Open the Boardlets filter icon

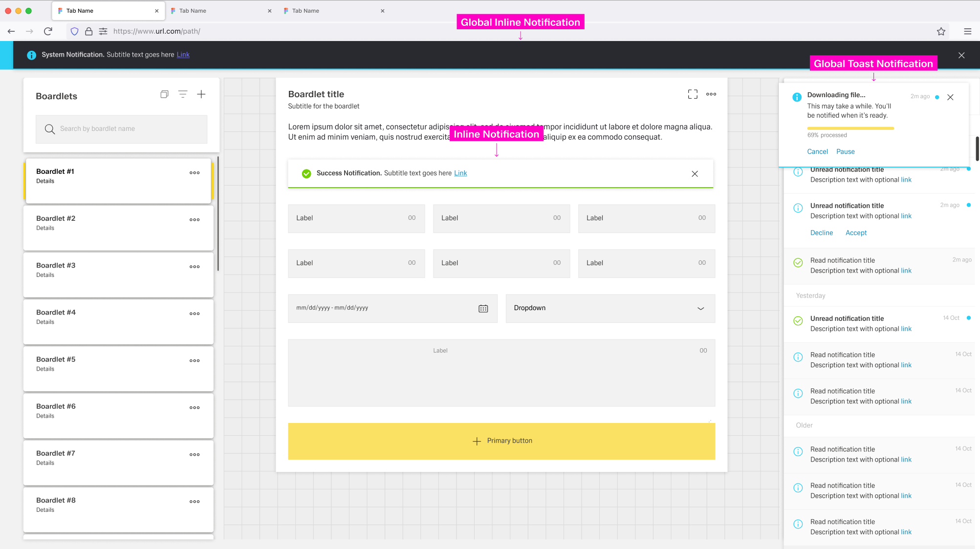(x=183, y=94)
